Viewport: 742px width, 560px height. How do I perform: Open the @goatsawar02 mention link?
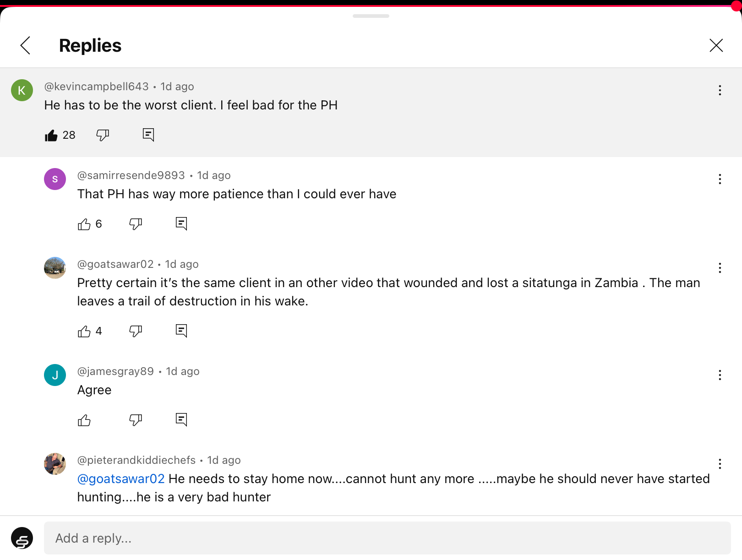[121, 478]
